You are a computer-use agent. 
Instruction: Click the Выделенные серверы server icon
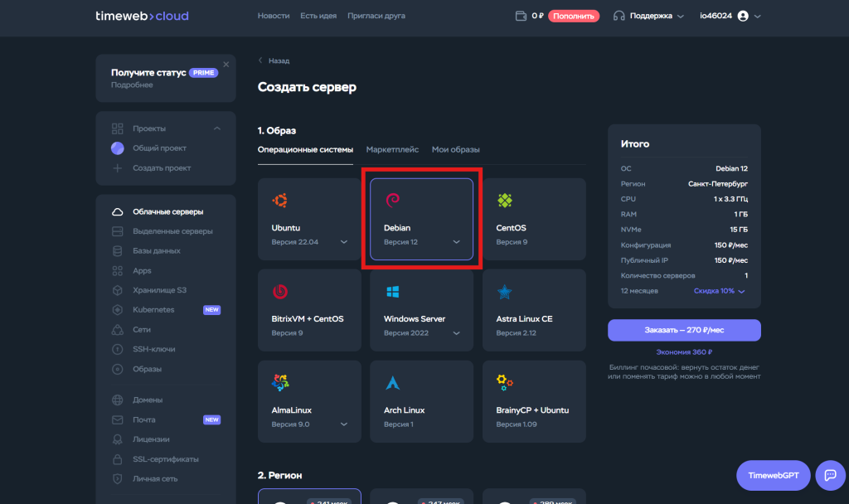tap(118, 231)
